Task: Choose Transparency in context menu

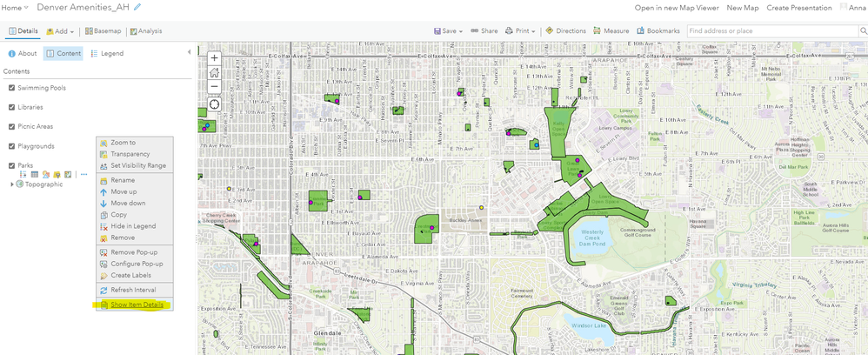Action: (130, 154)
